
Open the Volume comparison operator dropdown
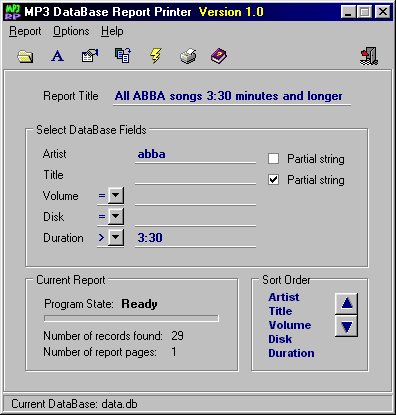[x=116, y=196]
